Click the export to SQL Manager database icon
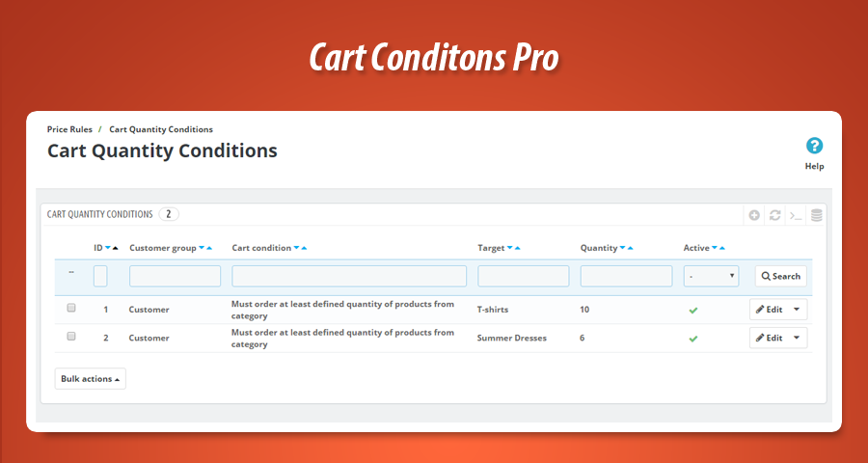The width and height of the screenshot is (868, 463). tap(816, 215)
